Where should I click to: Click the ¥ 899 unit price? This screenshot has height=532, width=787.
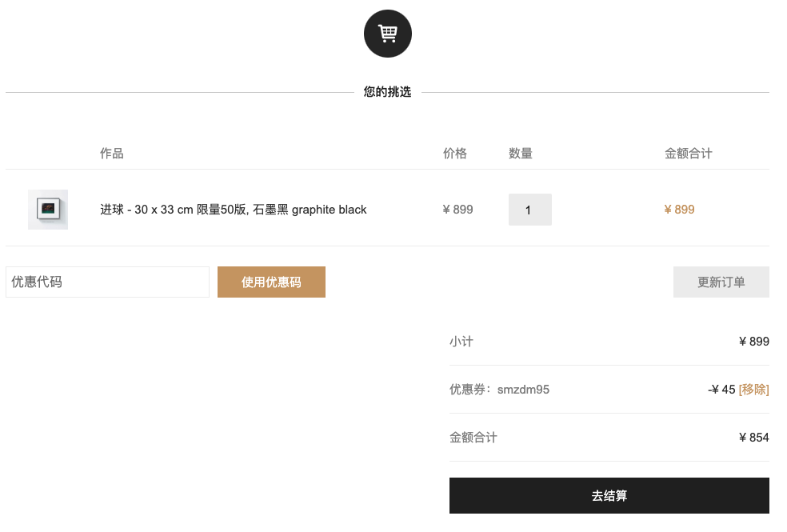(x=457, y=210)
